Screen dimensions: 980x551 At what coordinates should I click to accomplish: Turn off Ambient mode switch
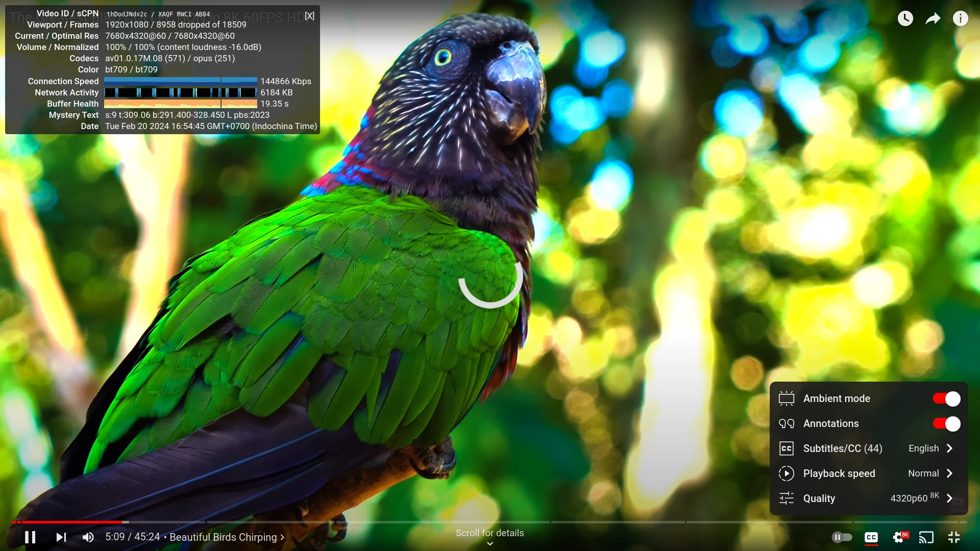(x=946, y=398)
